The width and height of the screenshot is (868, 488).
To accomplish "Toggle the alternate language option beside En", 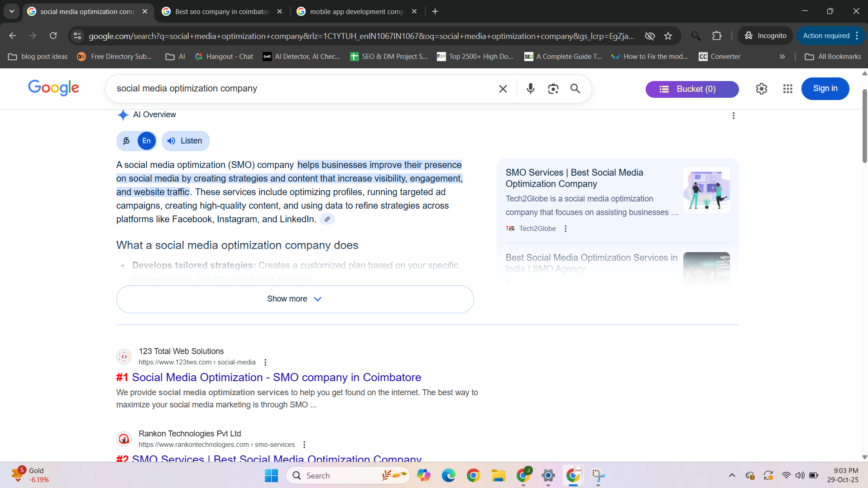I will tap(127, 141).
